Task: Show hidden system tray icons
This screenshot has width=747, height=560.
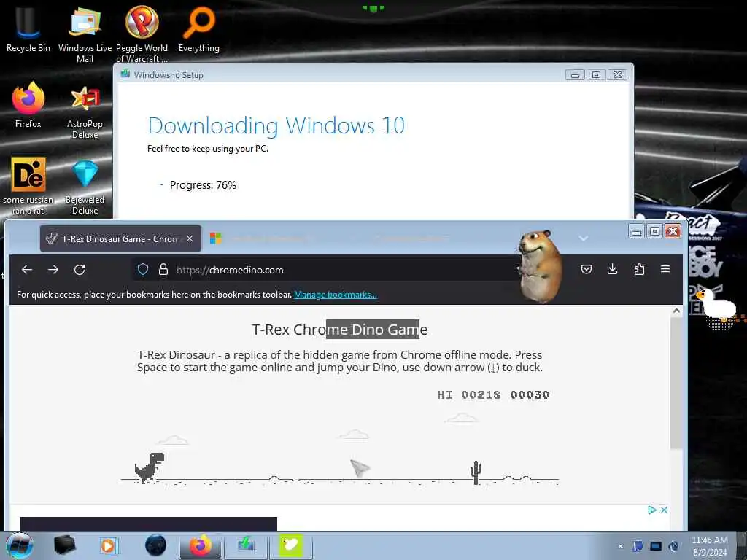Action: pos(620,546)
